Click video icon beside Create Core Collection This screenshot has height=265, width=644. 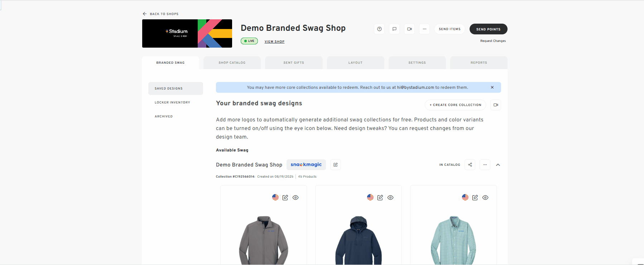[x=496, y=105]
